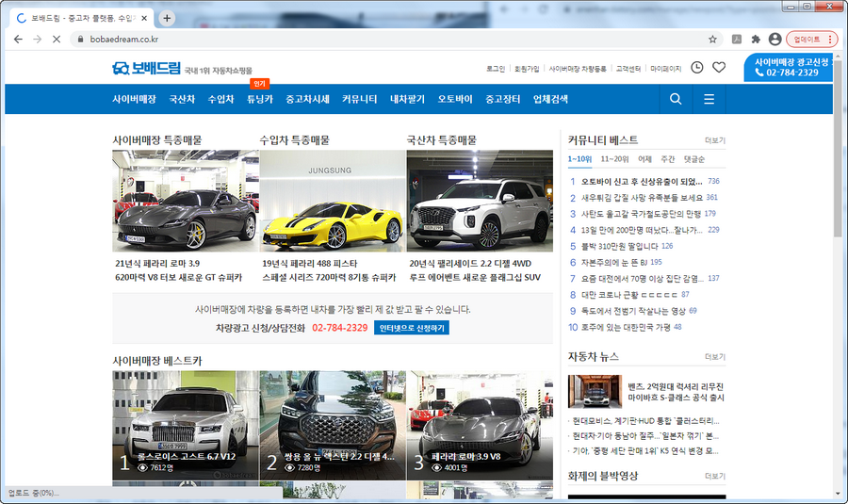848x504 pixels.
Task: Click 더보기 next to 화제의 블박영상
Action: click(x=715, y=476)
